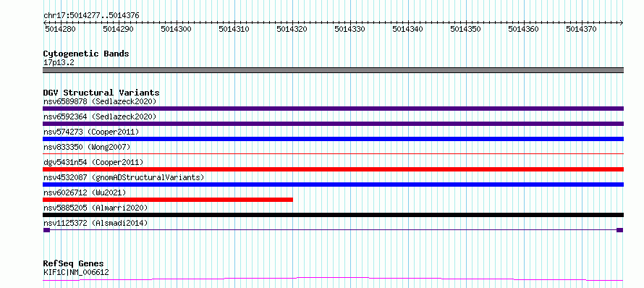
Task: Click the 17p13.2 band label
Action: coord(59,63)
